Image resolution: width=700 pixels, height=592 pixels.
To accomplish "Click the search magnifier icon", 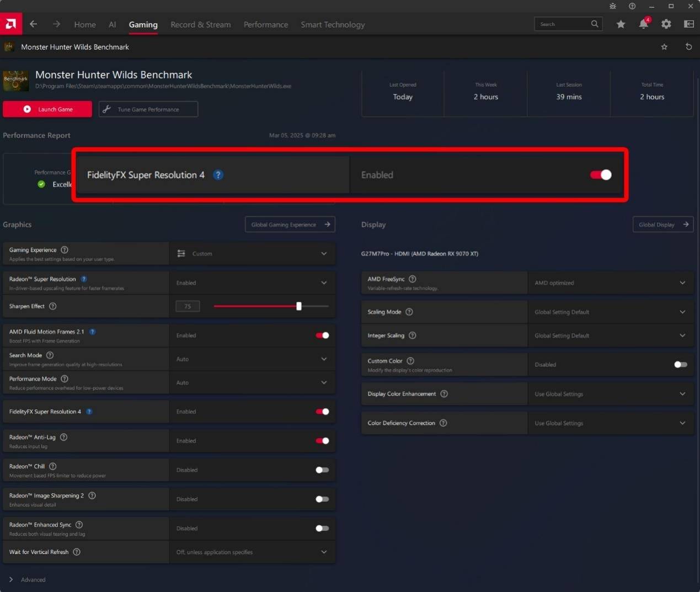I will coord(595,24).
